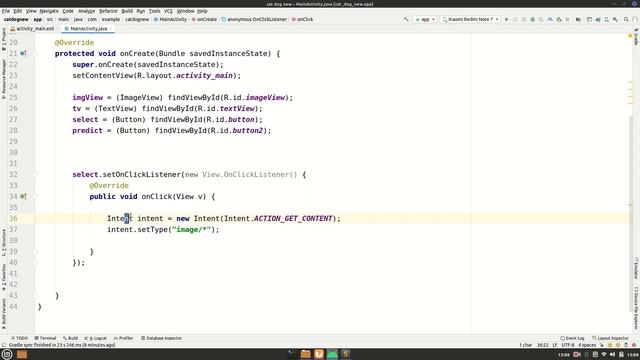The height and width of the screenshot is (360, 640).
Task: Open the Terminal tool window
Action: pyautogui.click(x=45, y=338)
